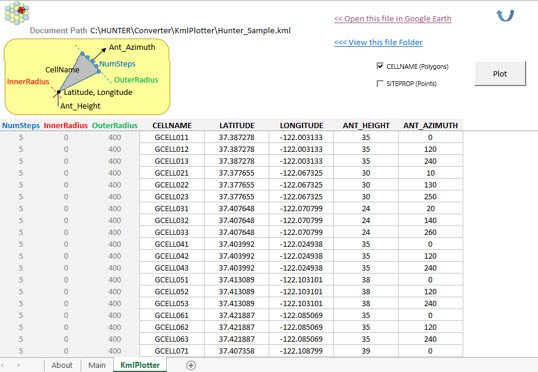This screenshot has height=372, width=538.
Task: Select cell GCELL062
Action: (172, 327)
